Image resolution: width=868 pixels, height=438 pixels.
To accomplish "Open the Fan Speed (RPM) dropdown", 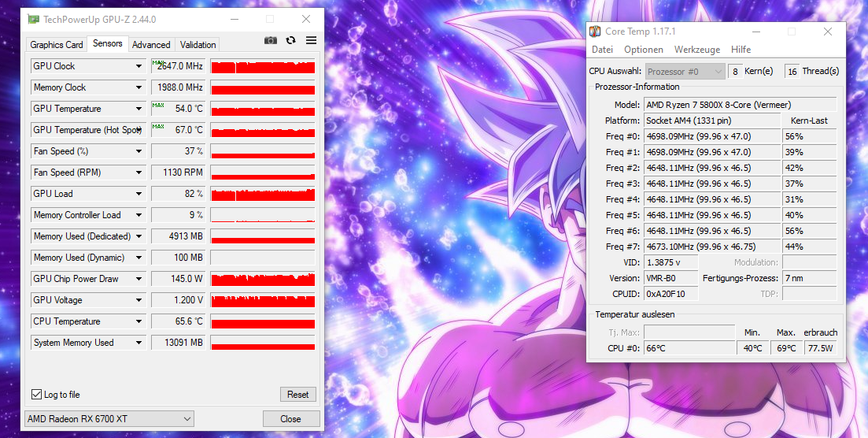I will (139, 173).
